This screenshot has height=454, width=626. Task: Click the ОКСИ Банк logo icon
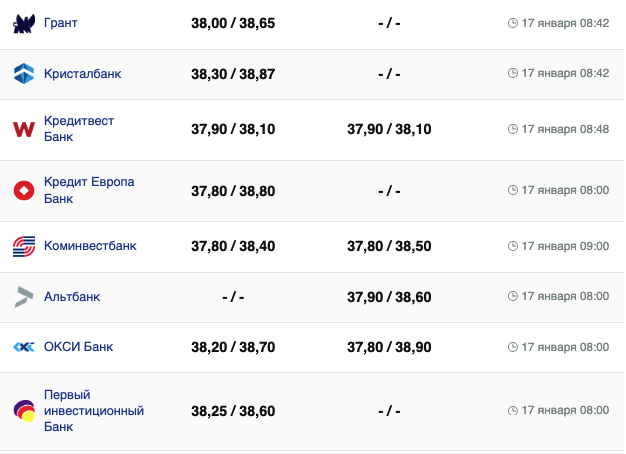coord(24,347)
